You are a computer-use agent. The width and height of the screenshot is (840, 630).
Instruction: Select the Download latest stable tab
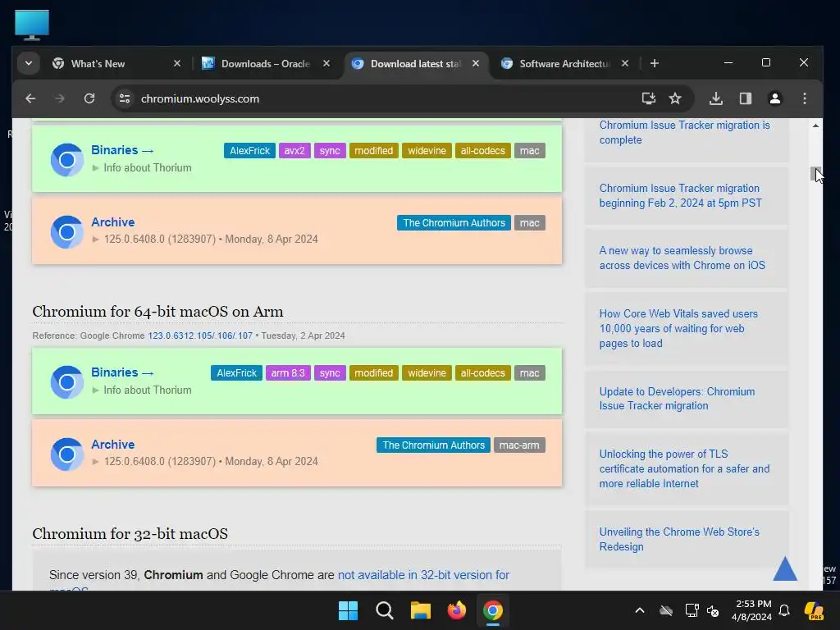[414, 64]
